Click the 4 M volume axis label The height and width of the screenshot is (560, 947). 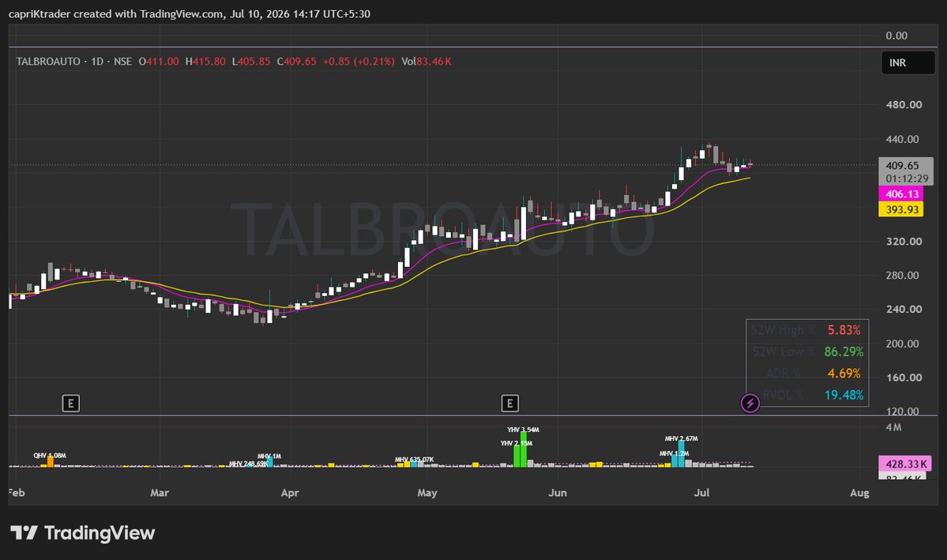(x=894, y=427)
